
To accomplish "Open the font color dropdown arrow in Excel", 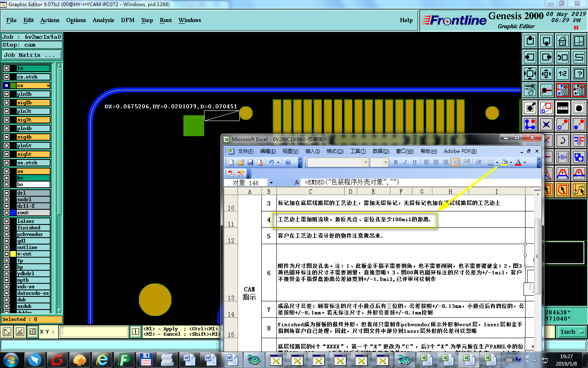I will tap(525, 162).
